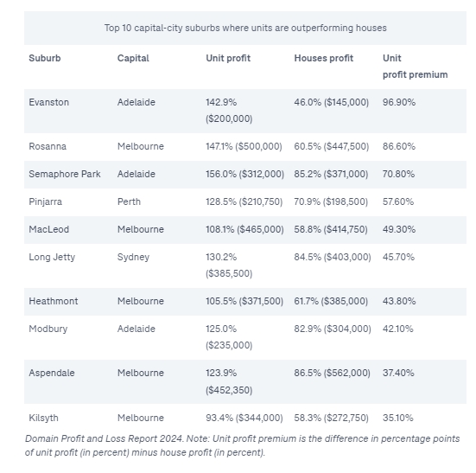
Task: Select the Heathmont suburb cell
Action: click(x=53, y=302)
